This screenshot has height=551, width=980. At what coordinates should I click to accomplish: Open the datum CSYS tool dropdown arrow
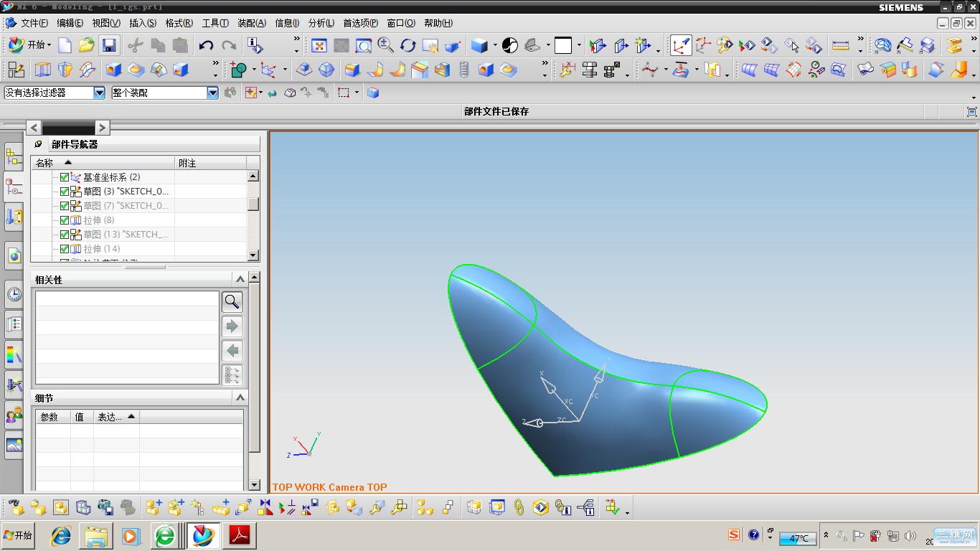285,70
